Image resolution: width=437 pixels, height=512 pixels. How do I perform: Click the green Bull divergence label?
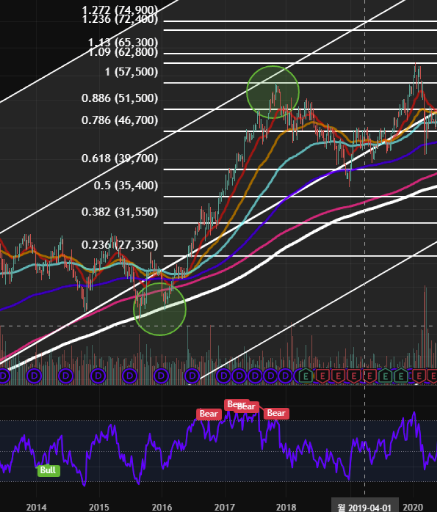[x=48, y=470]
